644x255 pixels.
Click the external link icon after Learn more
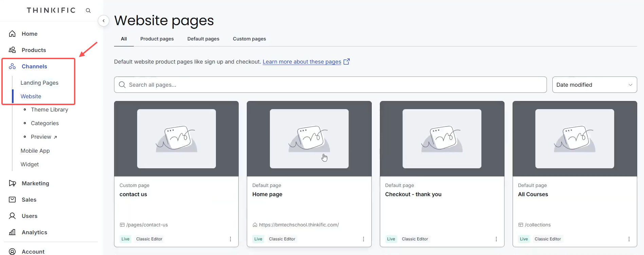coord(347,62)
